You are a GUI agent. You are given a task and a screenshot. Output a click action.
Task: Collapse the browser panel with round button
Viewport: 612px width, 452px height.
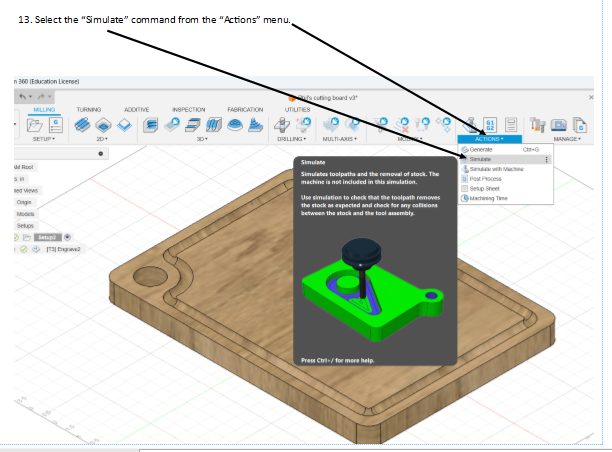tap(101, 153)
